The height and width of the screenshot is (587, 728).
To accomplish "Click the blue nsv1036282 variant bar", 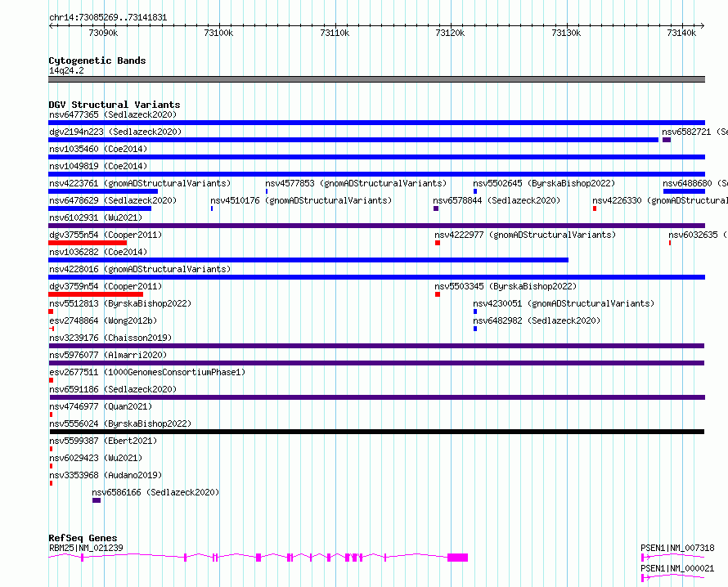I will [x=308, y=260].
